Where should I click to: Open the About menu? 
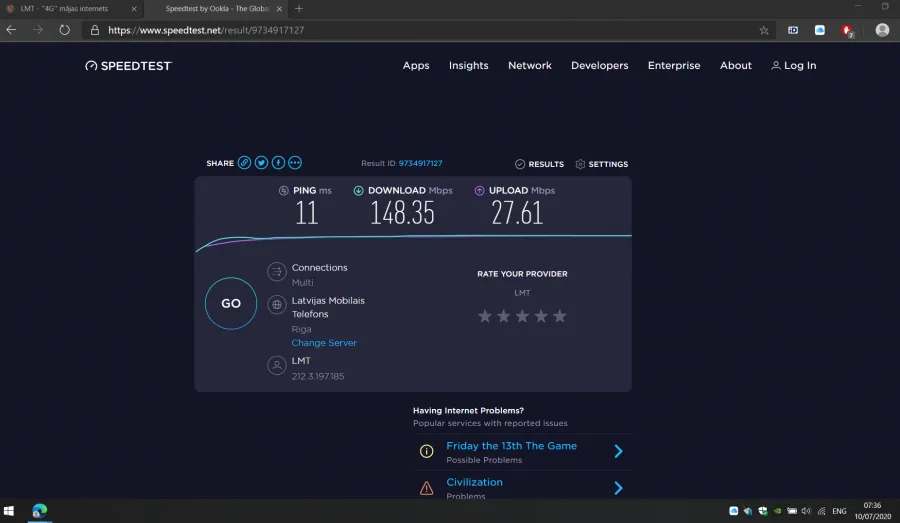pyautogui.click(x=736, y=65)
